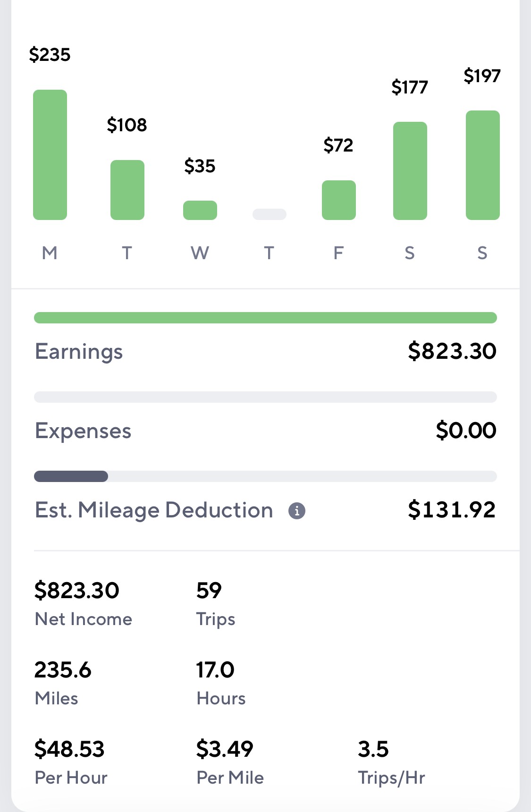Select Monday's $235 earnings bar

[x=50, y=155]
